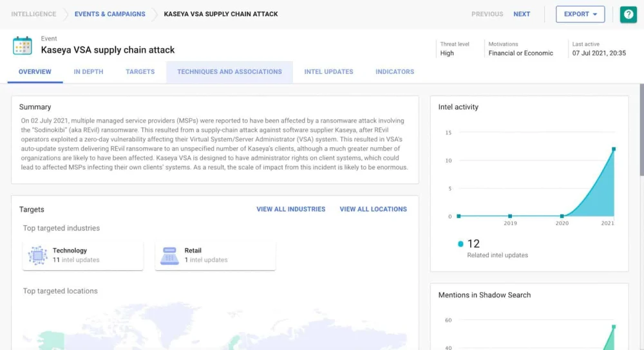This screenshot has height=350, width=644.
Task: Click the Financial or Economic motivation
Action: coord(520,53)
